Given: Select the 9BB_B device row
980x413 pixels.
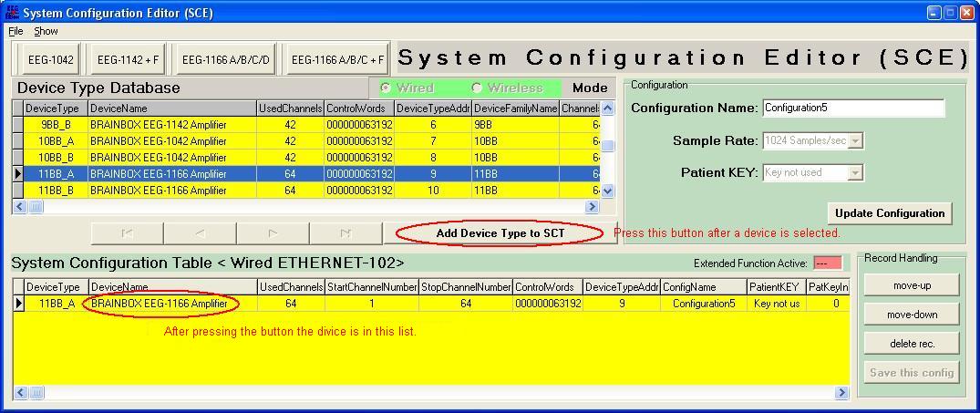Looking at the screenshot, I should point(306,125).
